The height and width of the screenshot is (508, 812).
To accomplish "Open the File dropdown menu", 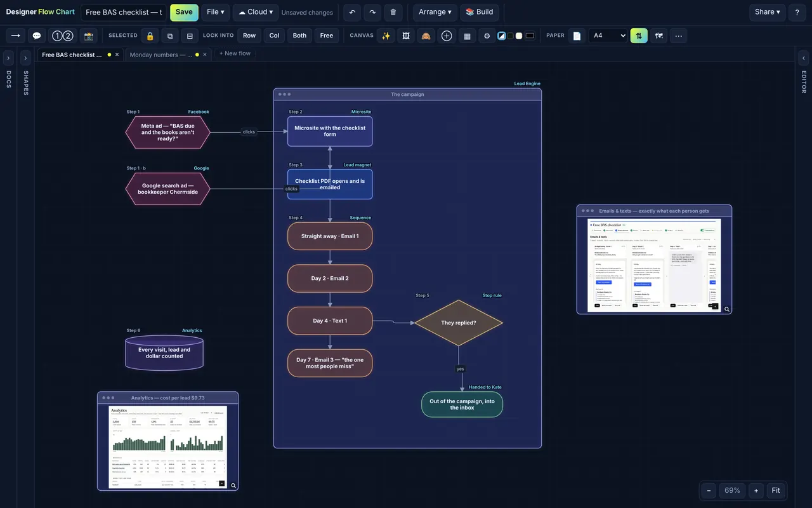I will (216, 12).
